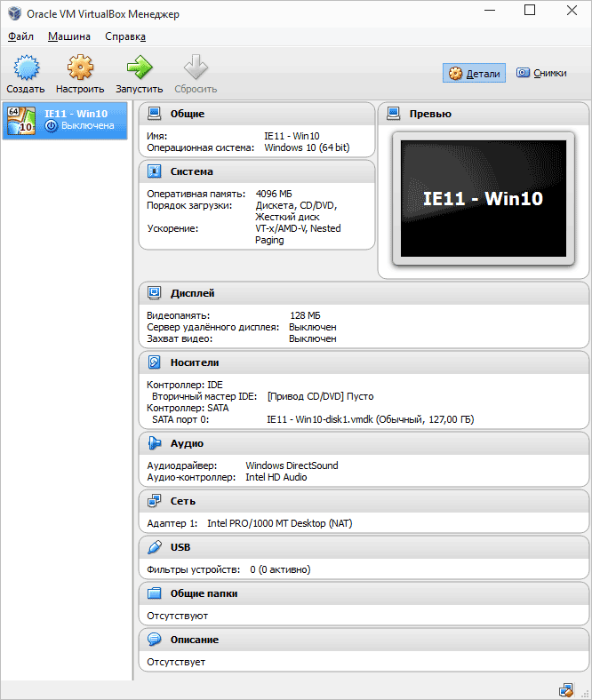The height and width of the screenshot is (700, 592).
Task: Click the Контроллер: IDE line
Action: [185, 385]
